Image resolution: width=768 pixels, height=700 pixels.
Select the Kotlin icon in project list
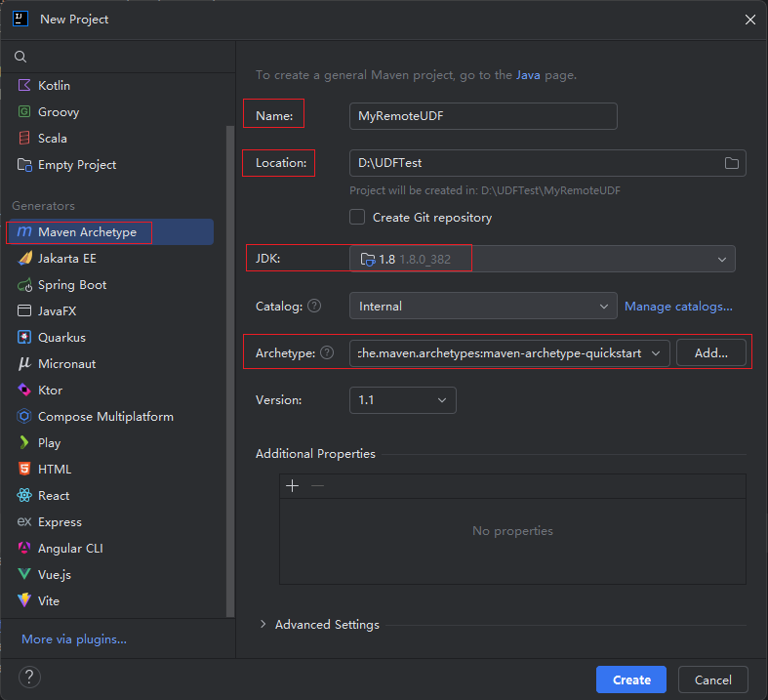[x=24, y=85]
